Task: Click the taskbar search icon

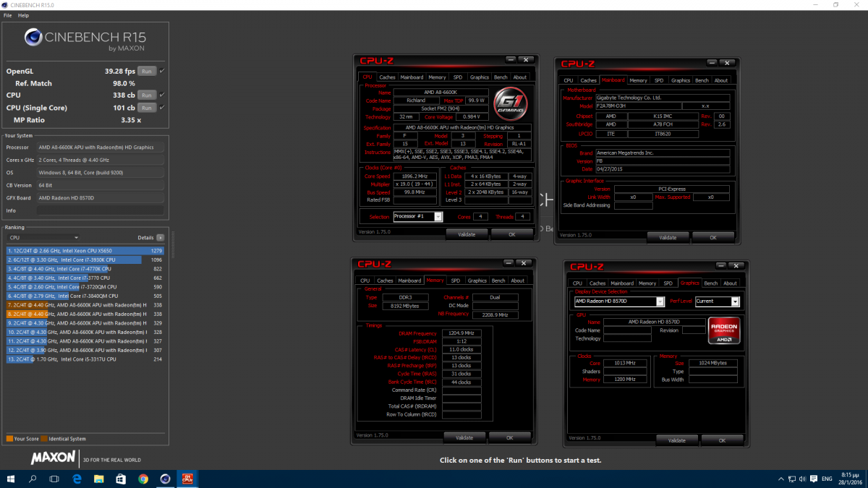Action: coord(33,479)
